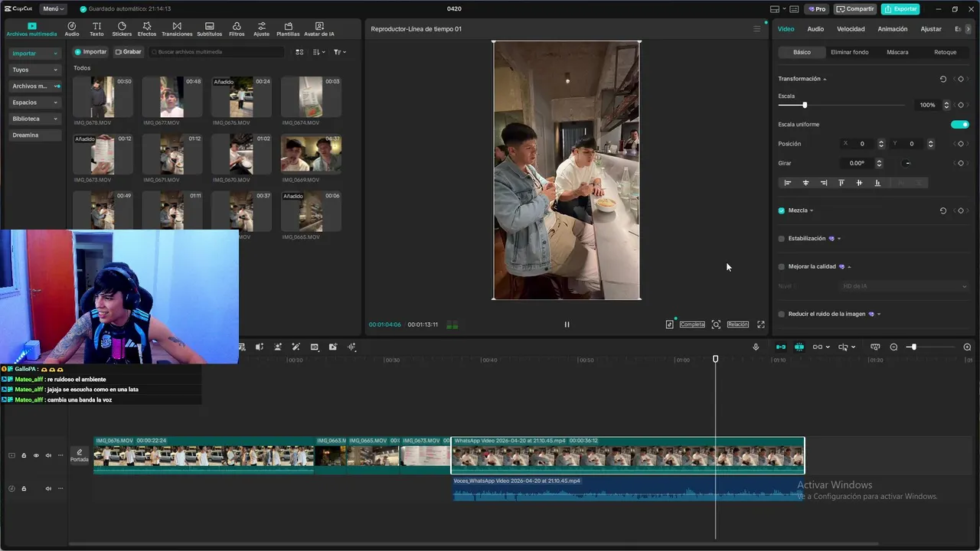Zoom in the timeline with plus icon
This screenshot has width=980, height=551.
tap(967, 347)
